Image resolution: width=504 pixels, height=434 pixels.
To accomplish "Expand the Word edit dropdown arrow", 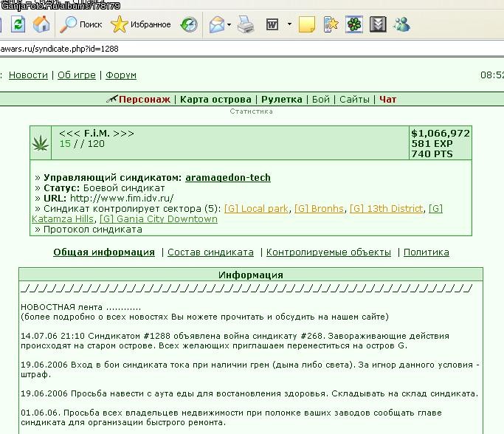I will pyautogui.click(x=289, y=24).
